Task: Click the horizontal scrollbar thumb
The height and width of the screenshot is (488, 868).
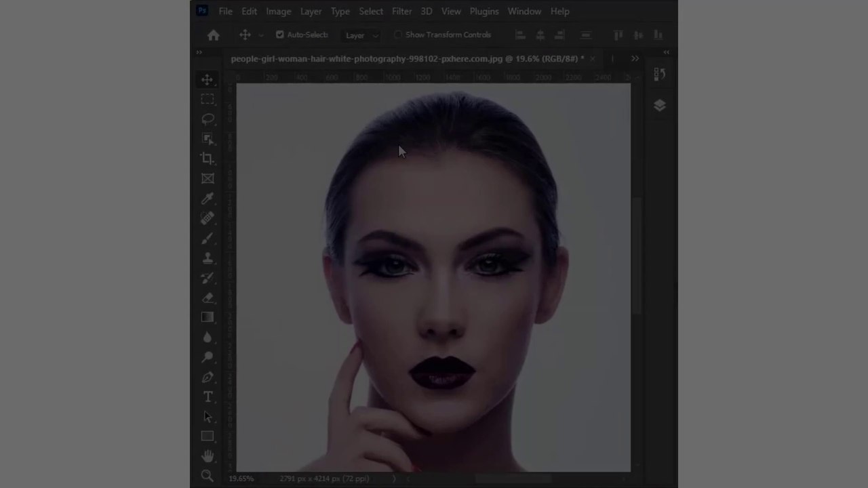Action: tap(513, 479)
